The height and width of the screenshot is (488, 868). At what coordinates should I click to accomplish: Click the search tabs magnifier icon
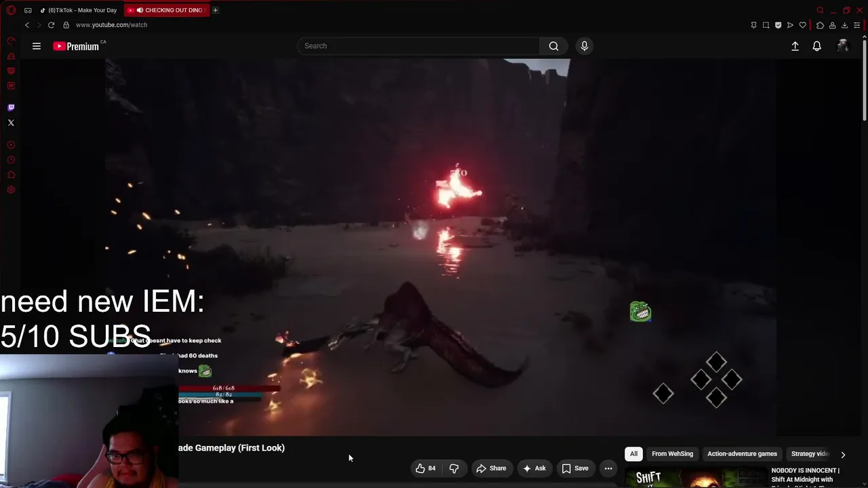tap(820, 10)
